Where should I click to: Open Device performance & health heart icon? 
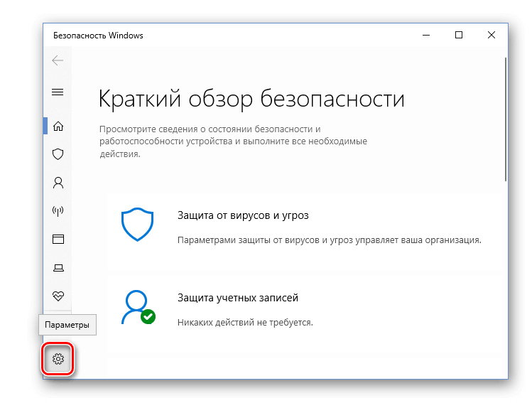coord(58,296)
